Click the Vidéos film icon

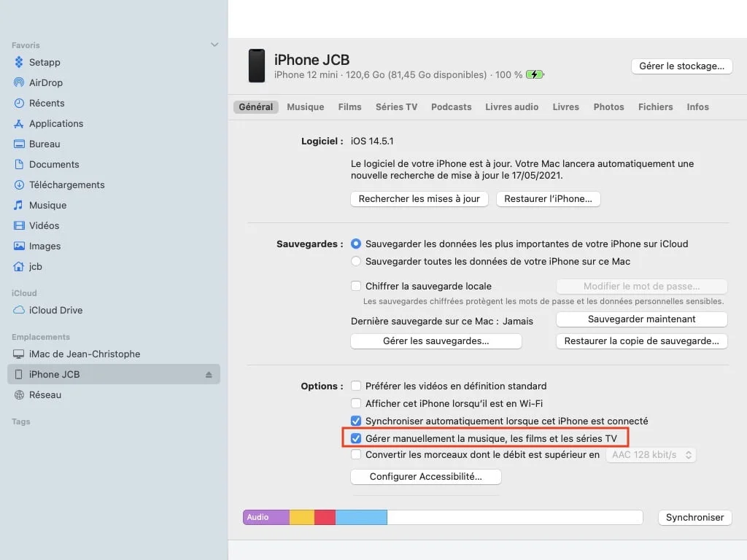click(18, 226)
